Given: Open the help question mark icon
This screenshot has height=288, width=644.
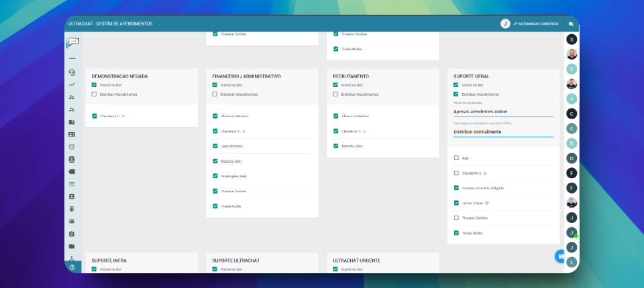Looking at the screenshot, I should (x=72, y=267).
